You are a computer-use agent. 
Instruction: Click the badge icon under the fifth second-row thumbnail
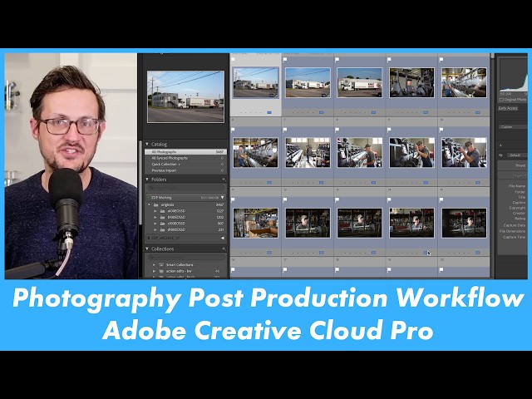coord(478,183)
